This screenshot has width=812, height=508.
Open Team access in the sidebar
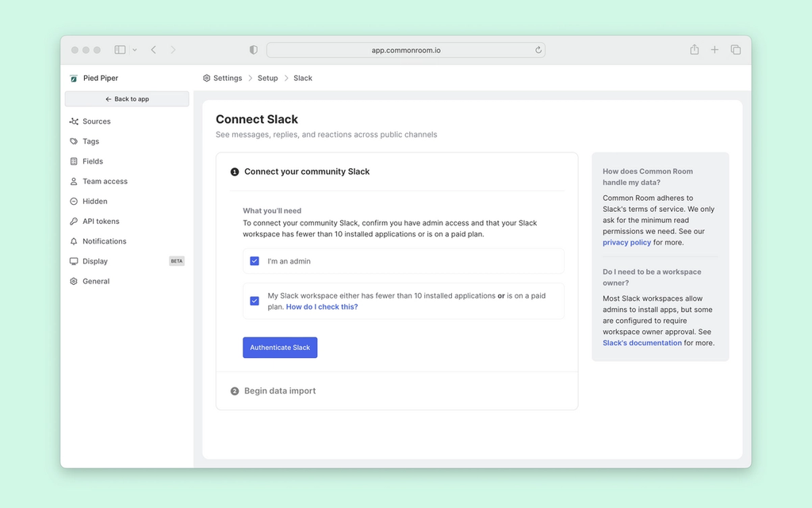point(127,182)
